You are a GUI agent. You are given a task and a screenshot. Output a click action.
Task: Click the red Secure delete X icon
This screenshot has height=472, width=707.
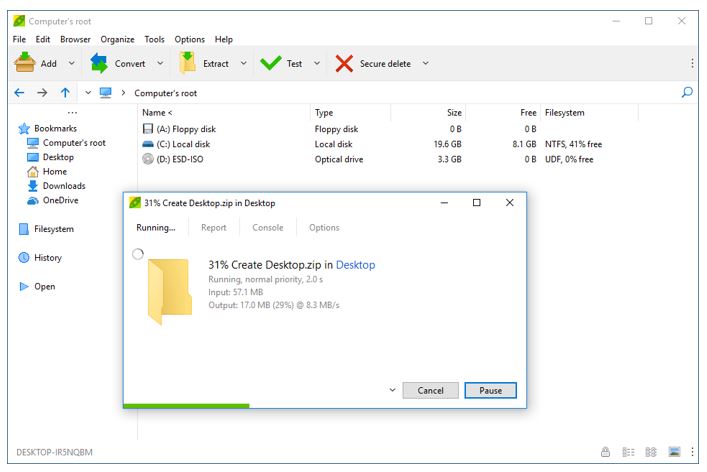344,64
